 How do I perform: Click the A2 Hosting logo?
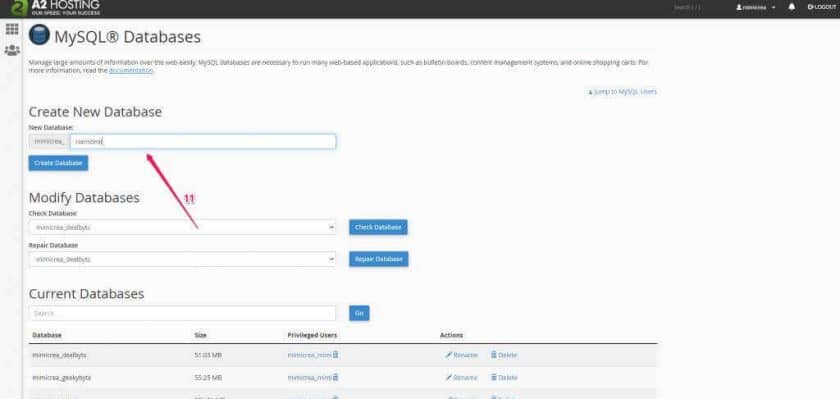[56, 8]
